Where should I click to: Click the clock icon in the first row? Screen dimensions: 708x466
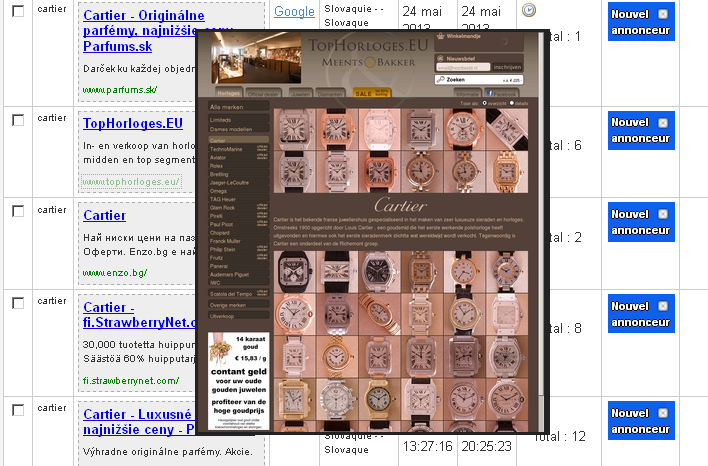pos(529,10)
